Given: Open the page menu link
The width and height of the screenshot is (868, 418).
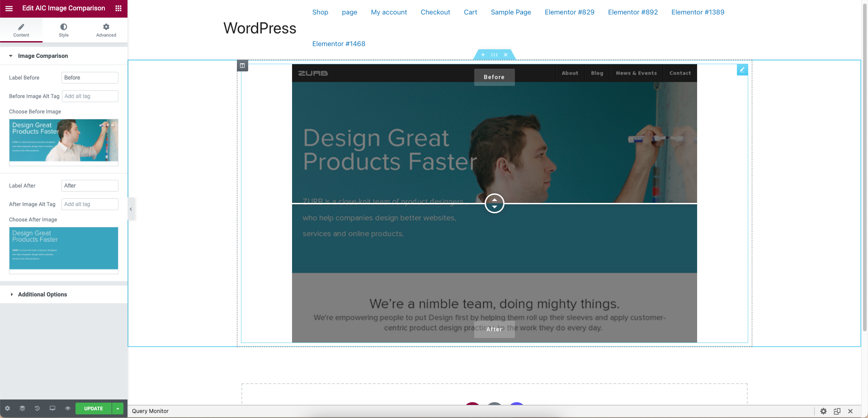Looking at the screenshot, I should click(349, 12).
